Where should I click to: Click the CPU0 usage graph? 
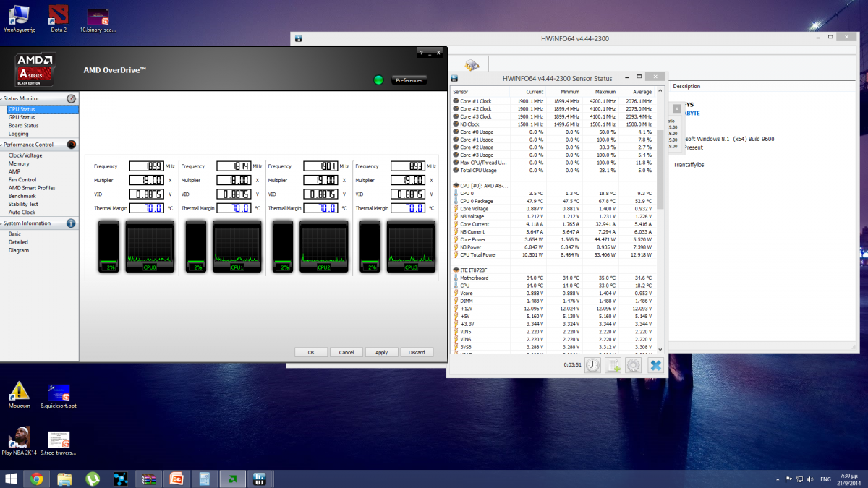[150, 247]
